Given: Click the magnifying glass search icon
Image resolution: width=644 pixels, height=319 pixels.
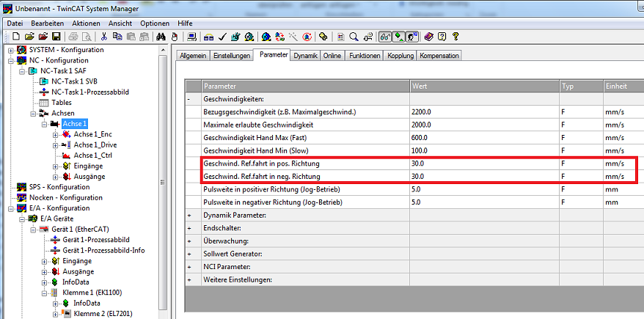Looking at the screenshot, I should tap(354, 37).
